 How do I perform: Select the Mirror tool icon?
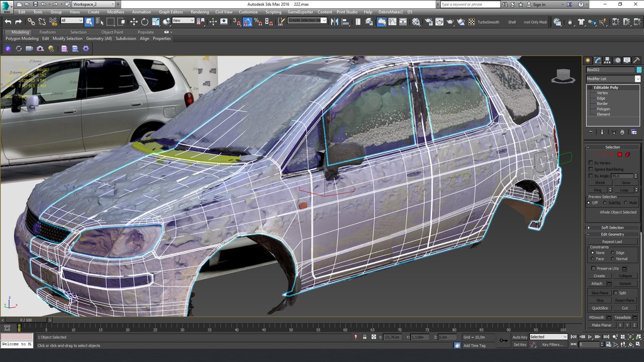[336, 22]
